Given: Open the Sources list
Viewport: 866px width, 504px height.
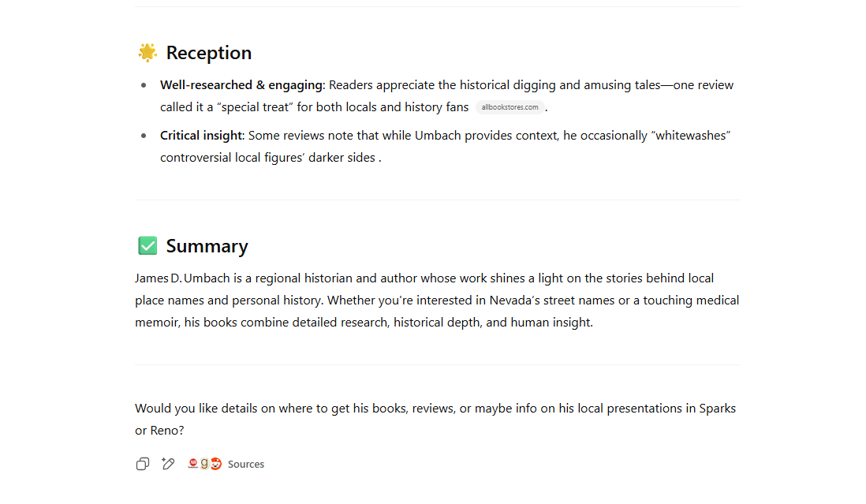Looking at the screenshot, I should (246, 465).
